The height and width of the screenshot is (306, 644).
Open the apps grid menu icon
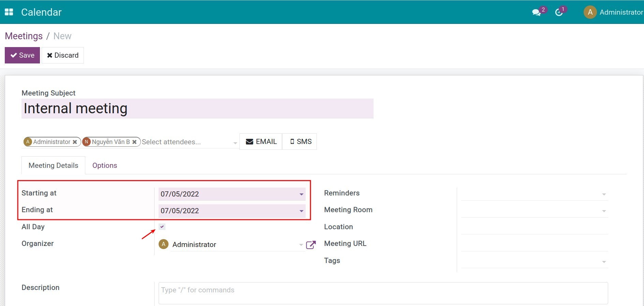pyautogui.click(x=9, y=12)
